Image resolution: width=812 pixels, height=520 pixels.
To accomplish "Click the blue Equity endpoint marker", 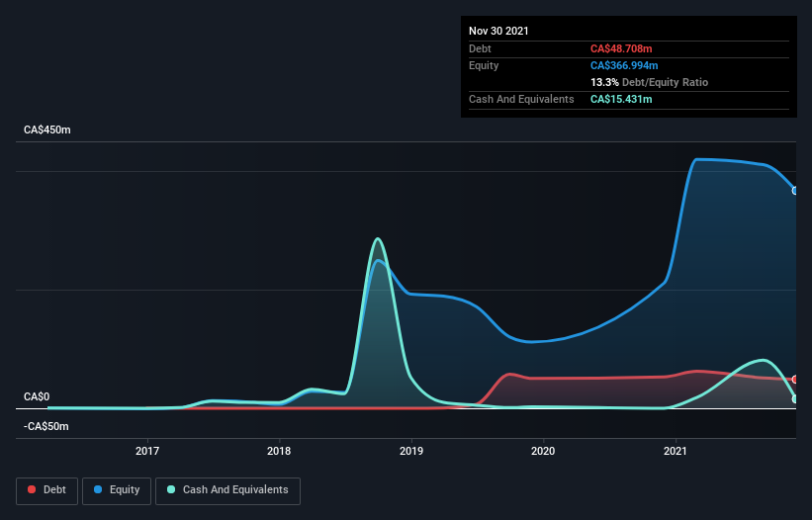I will click(795, 191).
